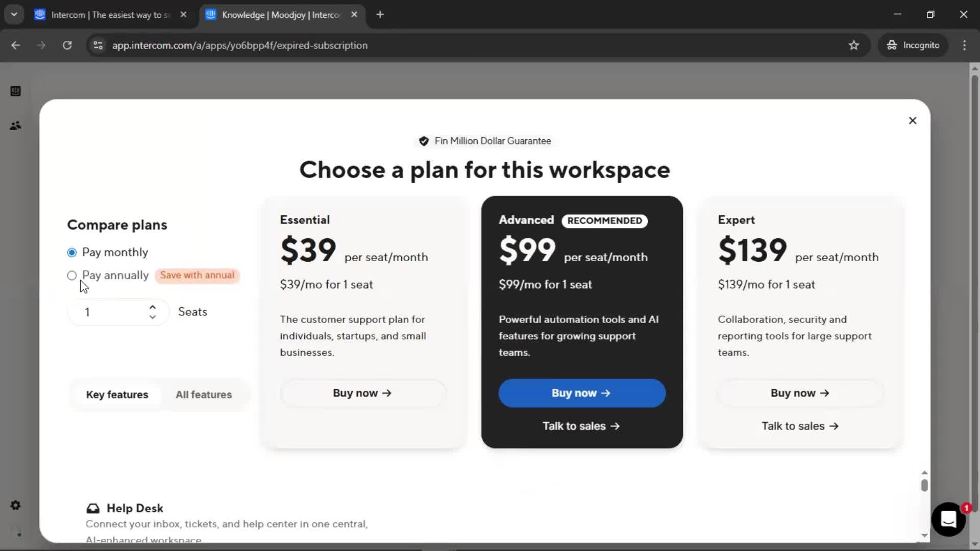Viewport: 980px width, 551px height.
Task: Talk to sales for Expert plan
Action: 800,426
